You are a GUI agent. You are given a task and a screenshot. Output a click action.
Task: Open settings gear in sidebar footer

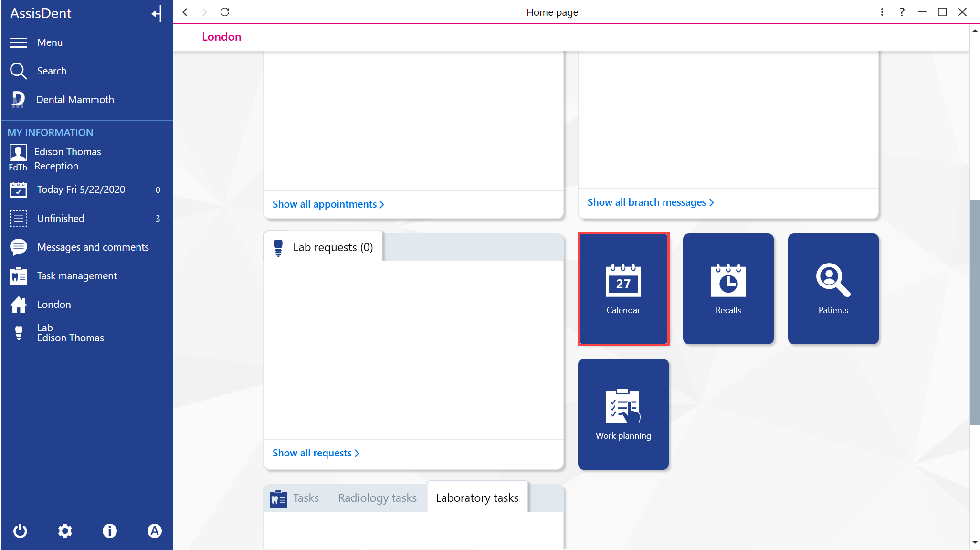pyautogui.click(x=65, y=531)
